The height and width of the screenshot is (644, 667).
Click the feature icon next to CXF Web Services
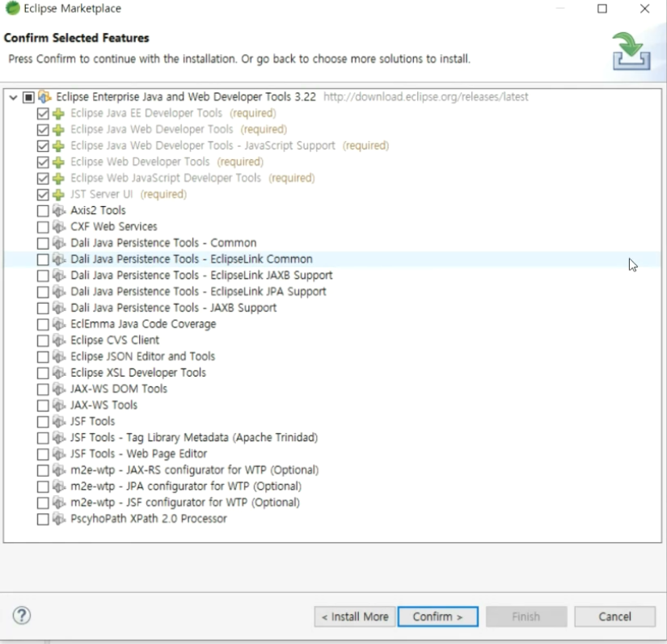click(x=59, y=226)
